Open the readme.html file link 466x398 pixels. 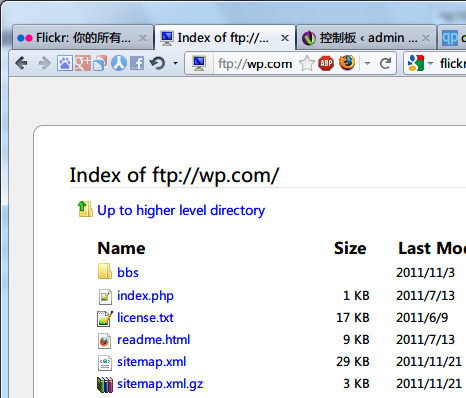pyautogui.click(x=154, y=340)
